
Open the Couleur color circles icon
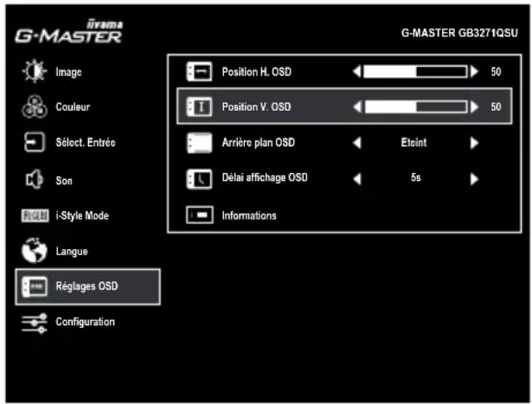pos(35,106)
